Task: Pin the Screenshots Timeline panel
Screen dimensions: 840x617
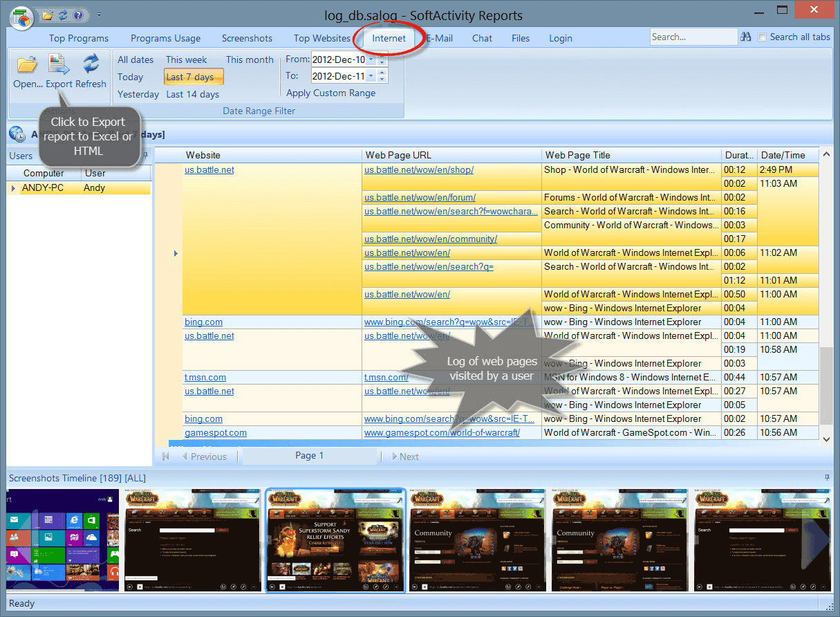Action: (827, 478)
